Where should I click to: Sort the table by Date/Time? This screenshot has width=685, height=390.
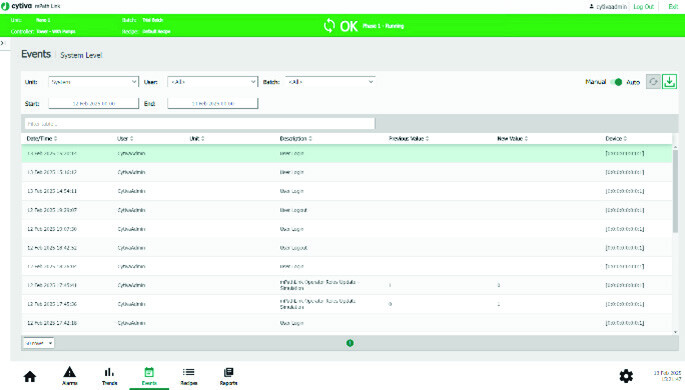pyautogui.click(x=42, y=138)
